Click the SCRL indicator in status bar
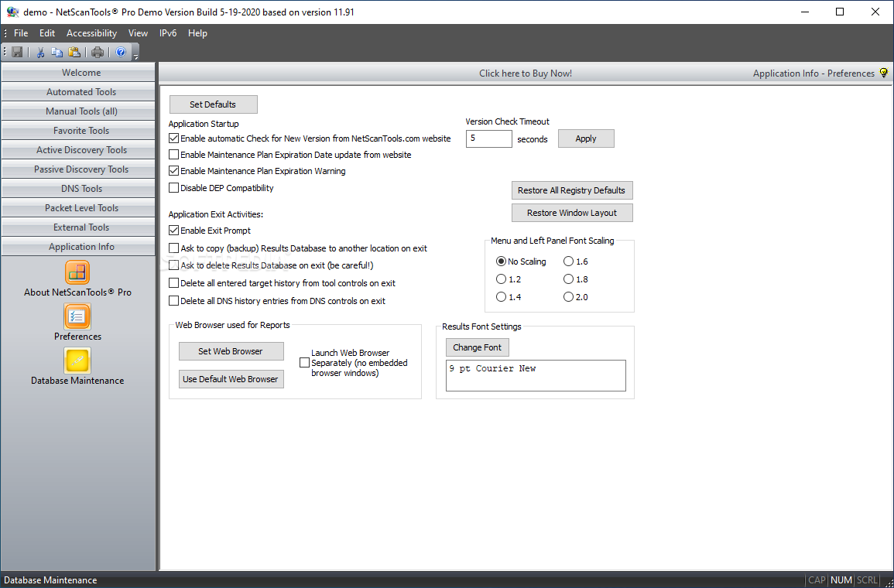The width and height of the screenshot is (894, 588). tap(867, 580)
